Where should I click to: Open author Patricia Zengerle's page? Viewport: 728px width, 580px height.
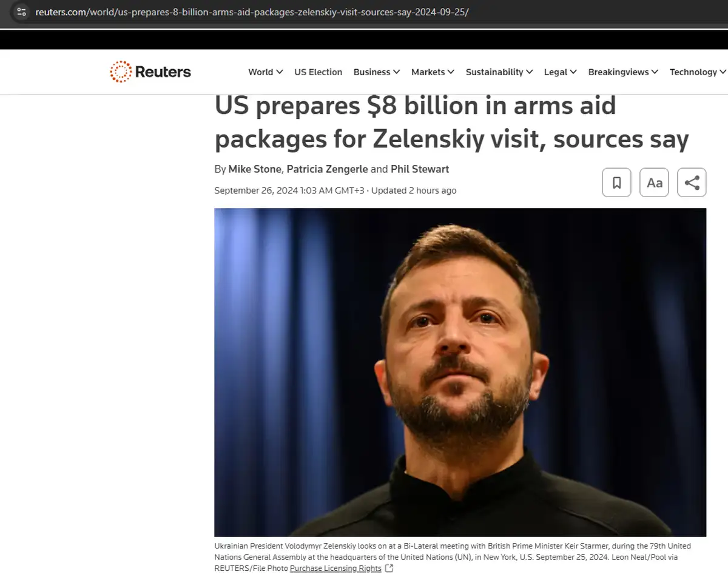pyautogui.click(x=327, y=169)
